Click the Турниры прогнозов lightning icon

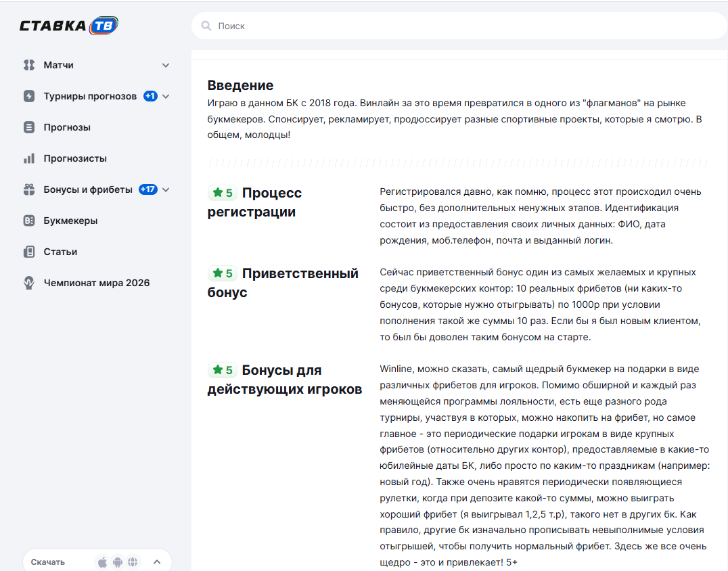coord(29,96)
